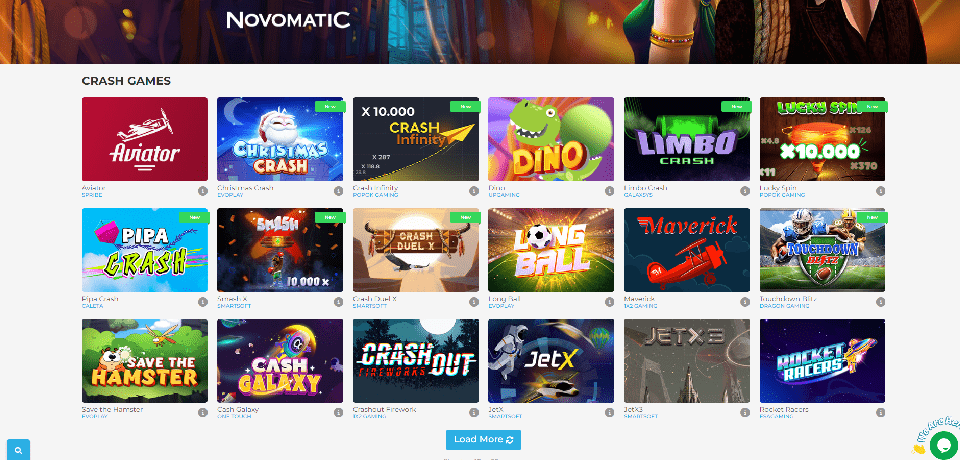Open the Lucky Spin game tile
This screenshot has width=960, height=460.
click(822, 139)
